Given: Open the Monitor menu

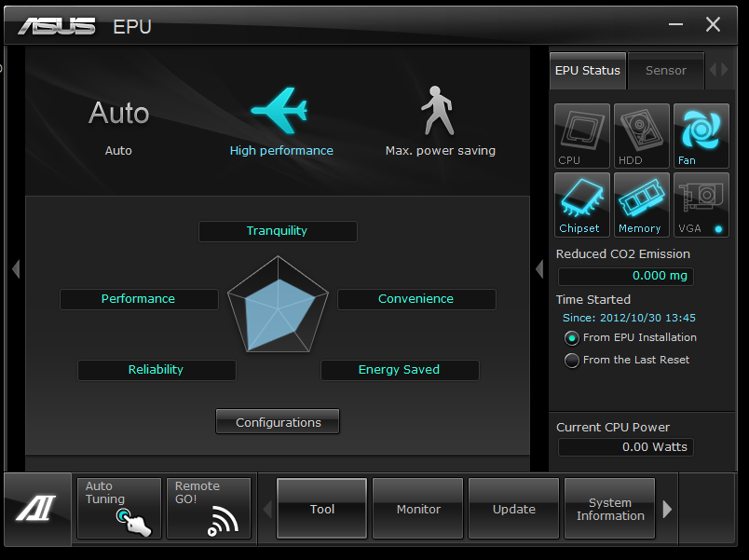Looking at the screenshot, I should 418,509.
